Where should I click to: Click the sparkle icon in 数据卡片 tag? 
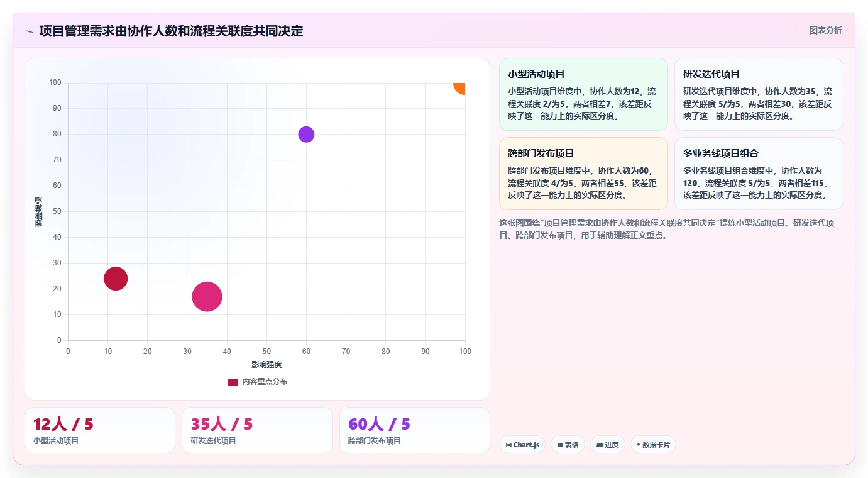click(639, 445)
